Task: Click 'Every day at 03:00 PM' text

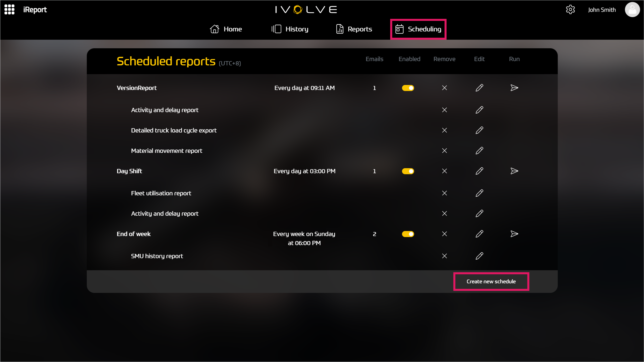Action: (304, 171)
